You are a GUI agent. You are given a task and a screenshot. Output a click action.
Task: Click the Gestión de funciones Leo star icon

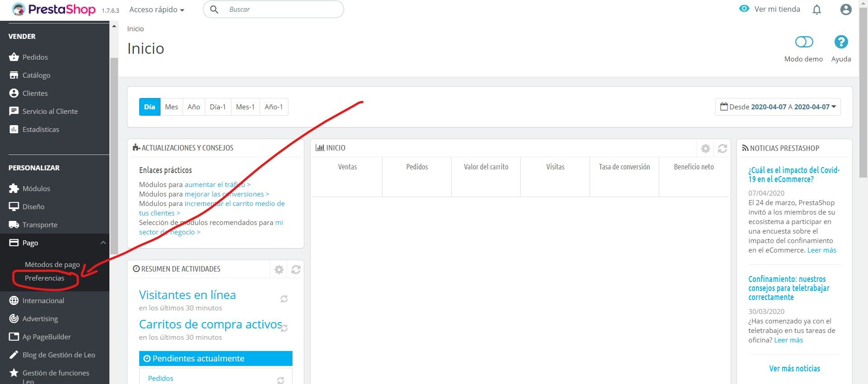(x=14, y=373)
